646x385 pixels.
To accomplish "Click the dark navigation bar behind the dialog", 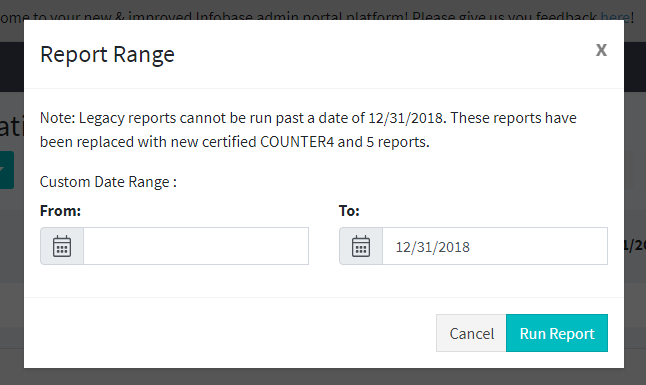I will click(x=635, y=67).
